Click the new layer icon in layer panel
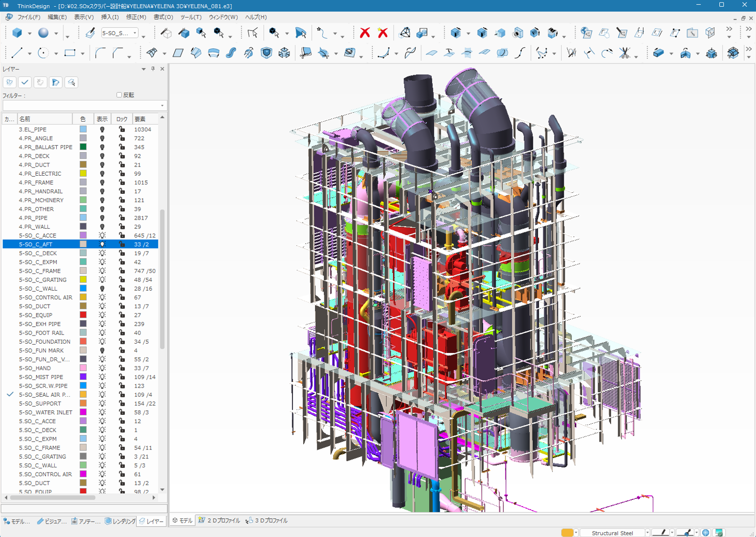 coord(9,82)
